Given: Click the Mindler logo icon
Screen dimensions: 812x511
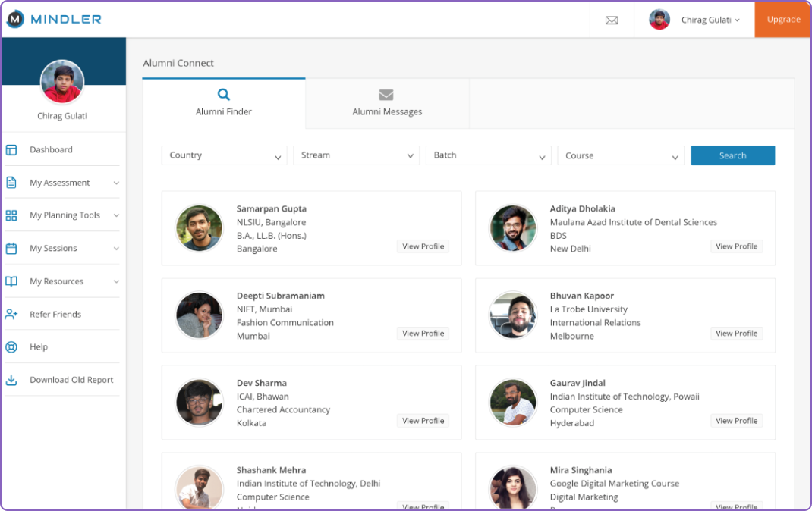Looking at the screenshot, I should (x=15, y=20).
